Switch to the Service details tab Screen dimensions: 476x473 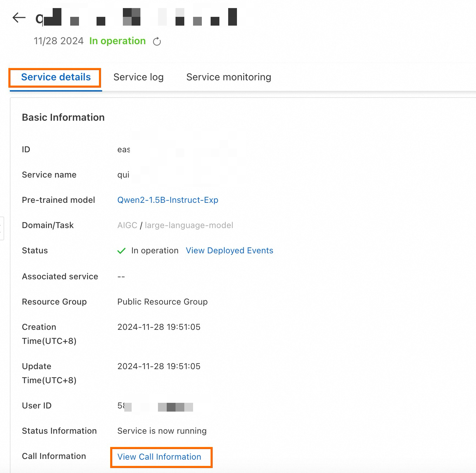point(56,77)
